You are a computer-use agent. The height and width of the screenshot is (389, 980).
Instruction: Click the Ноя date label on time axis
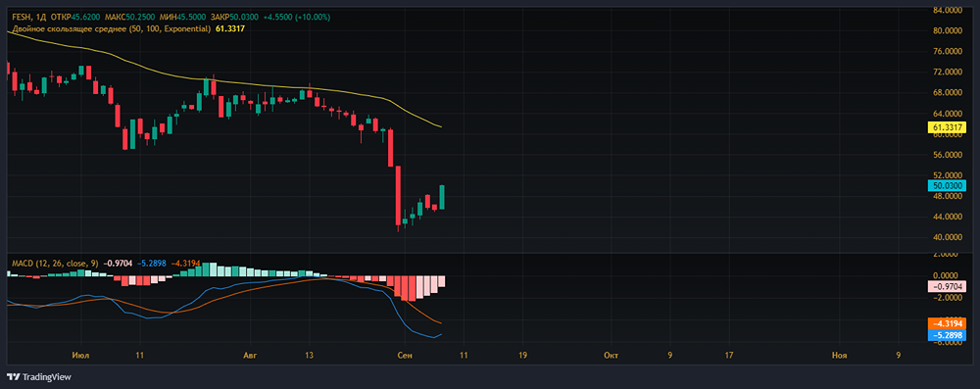[840, 356]
